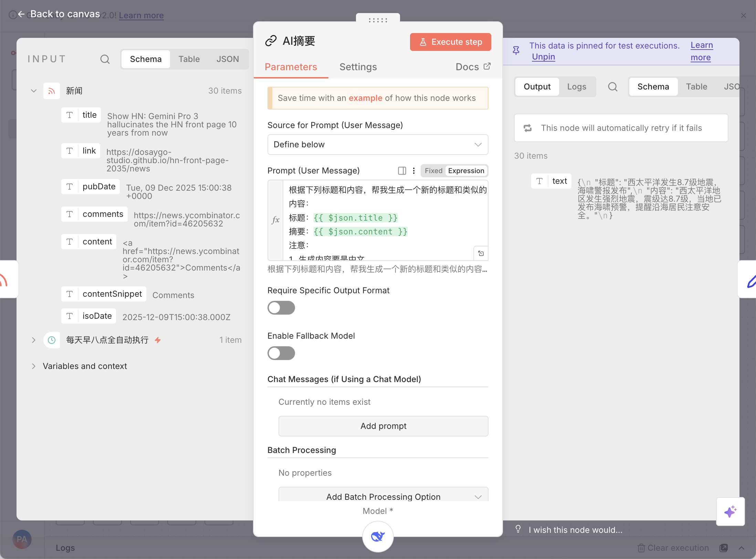Expand the 每天早八点全自动执行 node

tap(33, 340)
